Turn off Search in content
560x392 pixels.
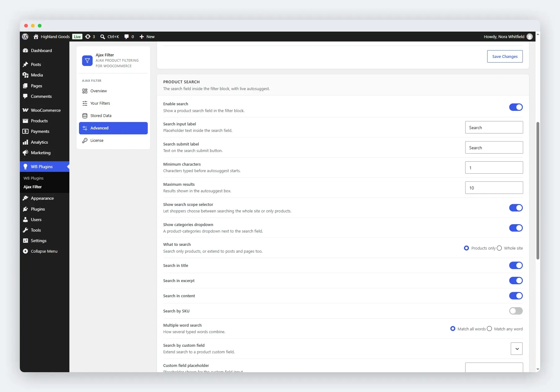[516, 296]
